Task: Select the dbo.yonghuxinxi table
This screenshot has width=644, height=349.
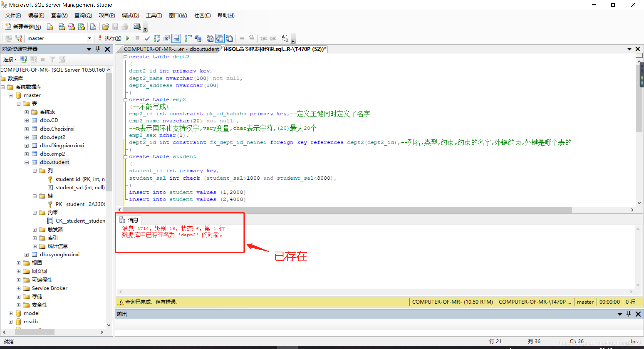Action: tap(60, 254)
